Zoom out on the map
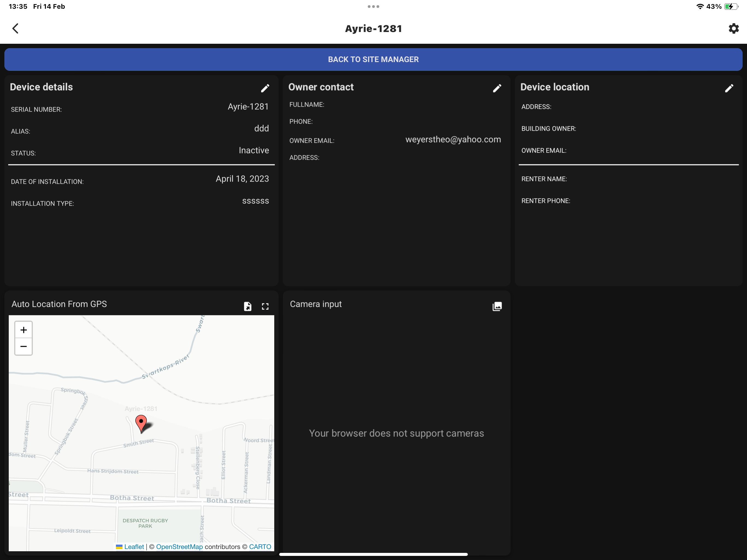The width and height of the screenshot is (747, 560). click(x=24, y=346)
